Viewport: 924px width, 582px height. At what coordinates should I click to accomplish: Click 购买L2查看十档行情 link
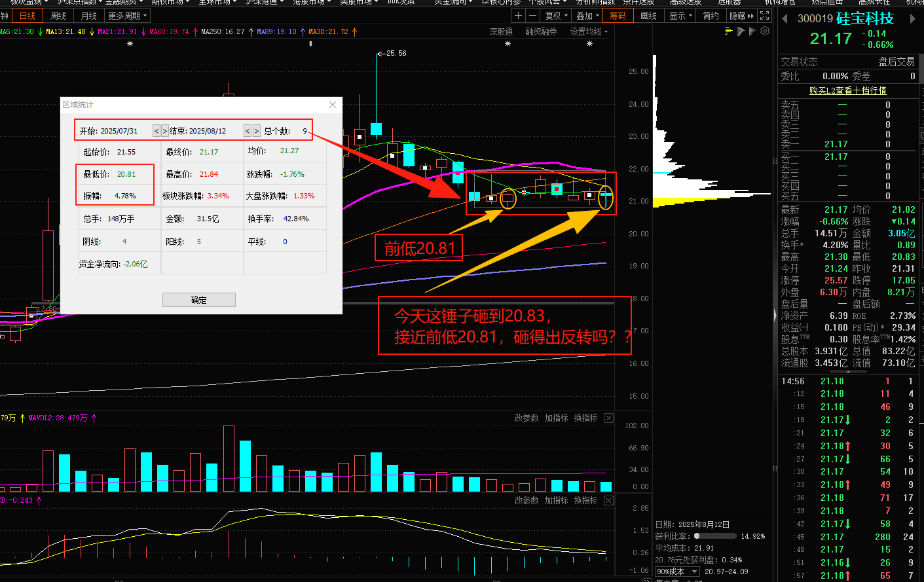point(847,90)
